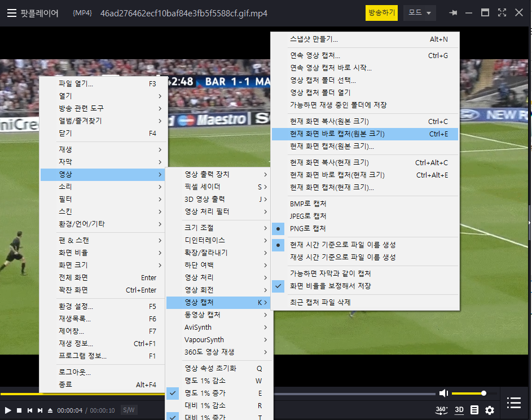Choose 현재 시간 기준으로 파일 이름 생성
The height and width of the screenshot is (420, 532).
point(366,245)
